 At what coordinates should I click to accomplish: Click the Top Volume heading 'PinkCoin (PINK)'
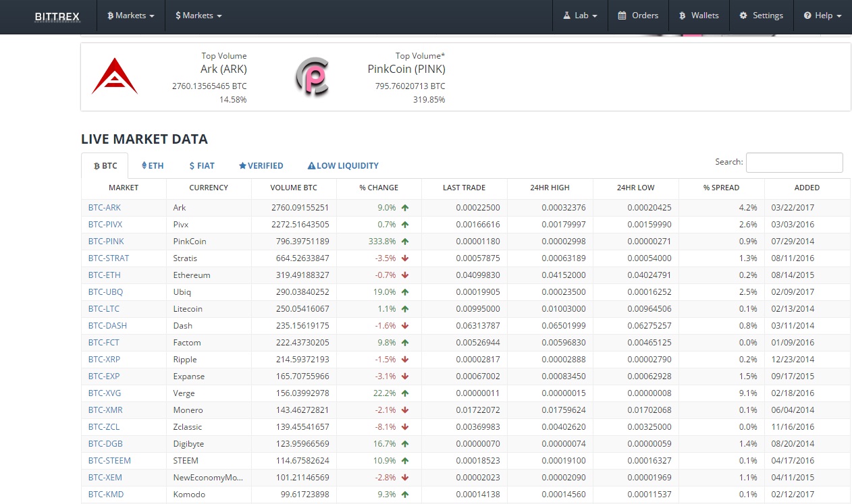point(406,69)
